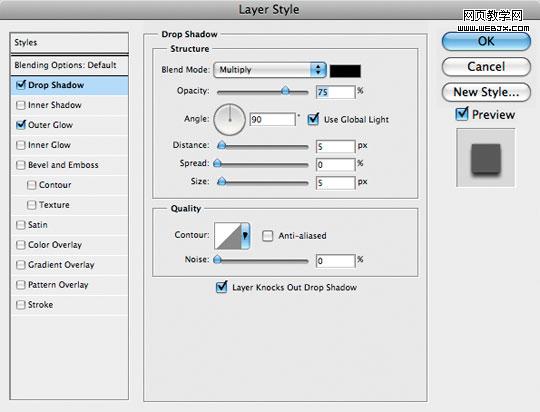540x412 pixels.
Task: Select the Outer Glow row label
Action: (x=50, y=125)
